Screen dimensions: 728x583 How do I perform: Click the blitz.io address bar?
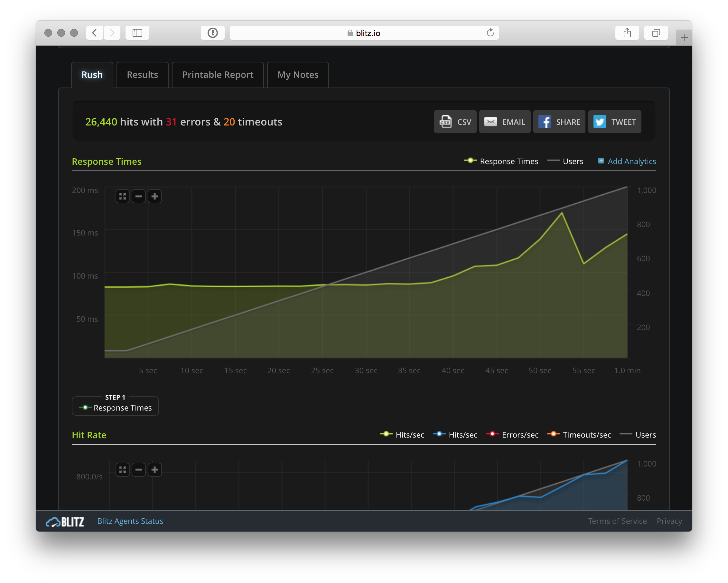click(364, 33)
